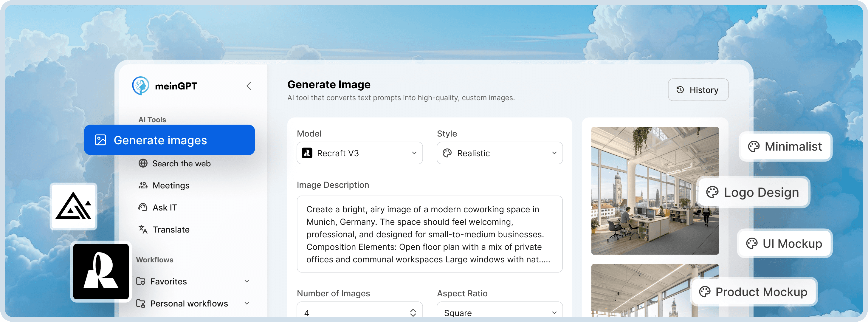Expand the Personal workflows section
868x322 pixels.
tap(247, 303)
